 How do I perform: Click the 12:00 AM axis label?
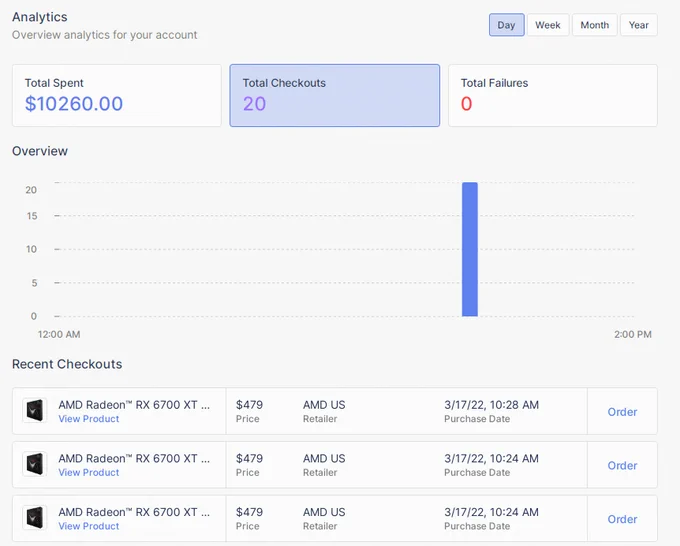[x=59, y=334]
